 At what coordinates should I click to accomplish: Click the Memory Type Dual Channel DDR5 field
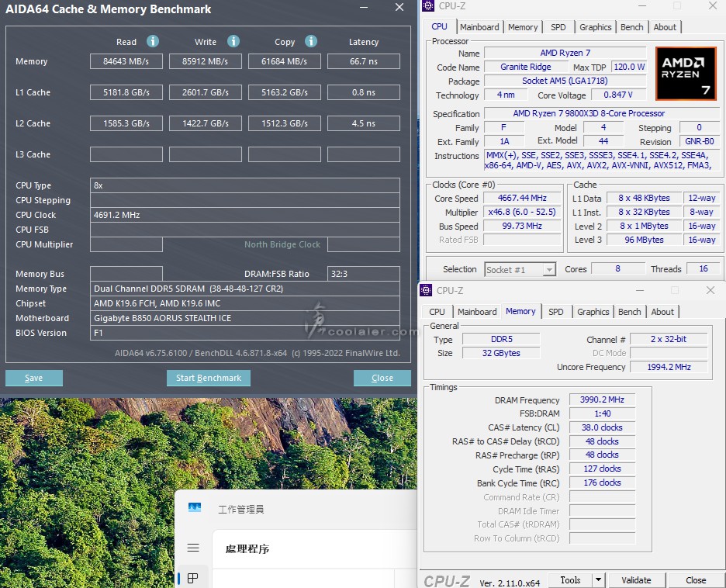click(245, 289)
